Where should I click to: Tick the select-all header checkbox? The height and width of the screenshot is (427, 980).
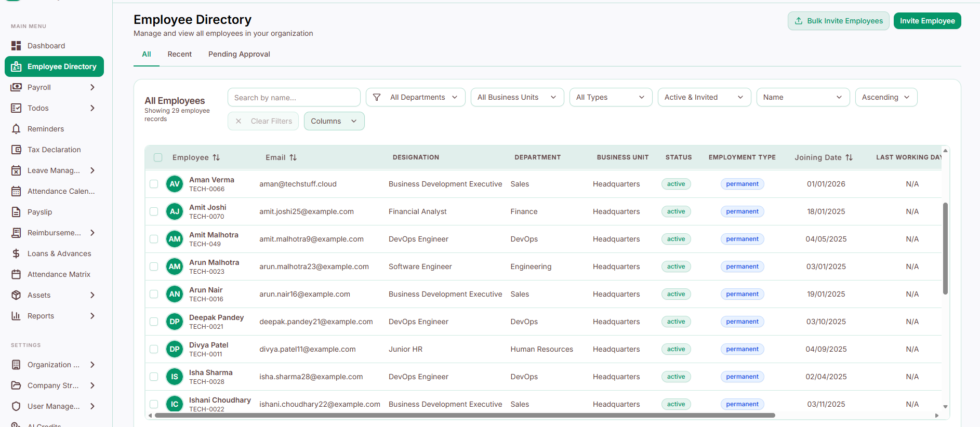158,157
